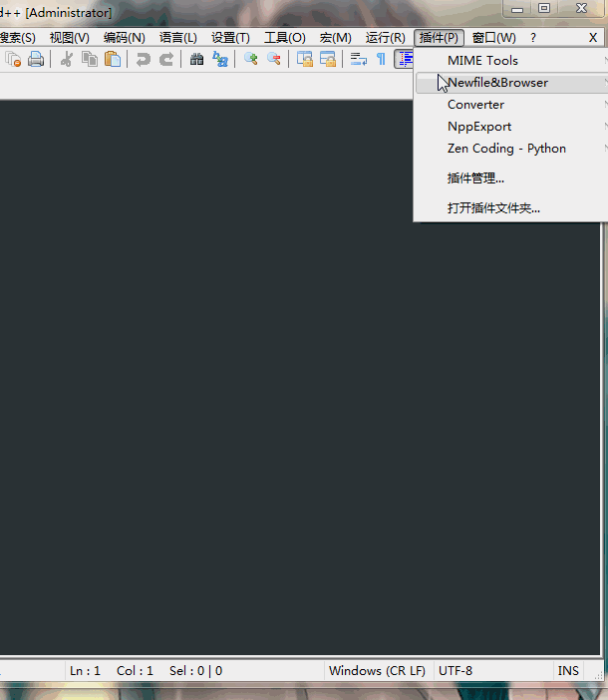This screenshot has width=608, height=700.
Task: Toggle show all characters pilcrow icon
Action: 381,59
